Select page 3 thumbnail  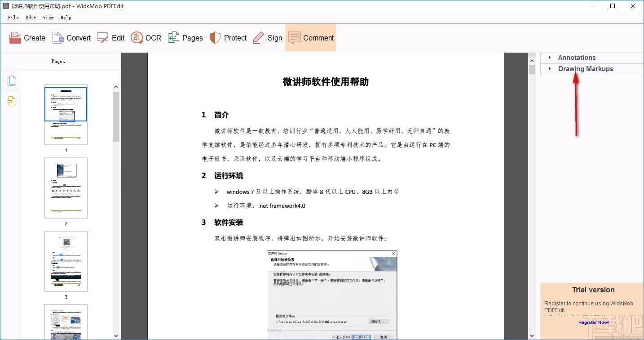(x=66, y=261)
